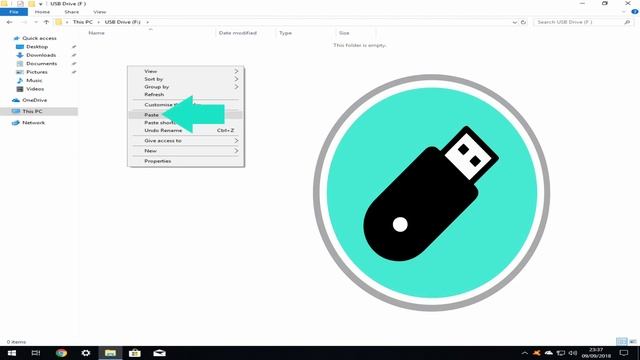Go up one folder level
This screenshot has width=640, height=360.
pyautogui.click(x=46, y=22)
